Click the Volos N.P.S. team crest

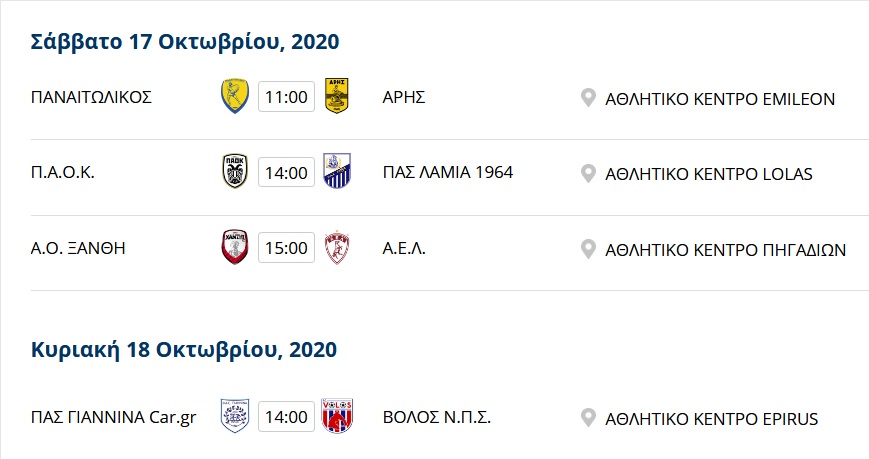coord(337,416)
